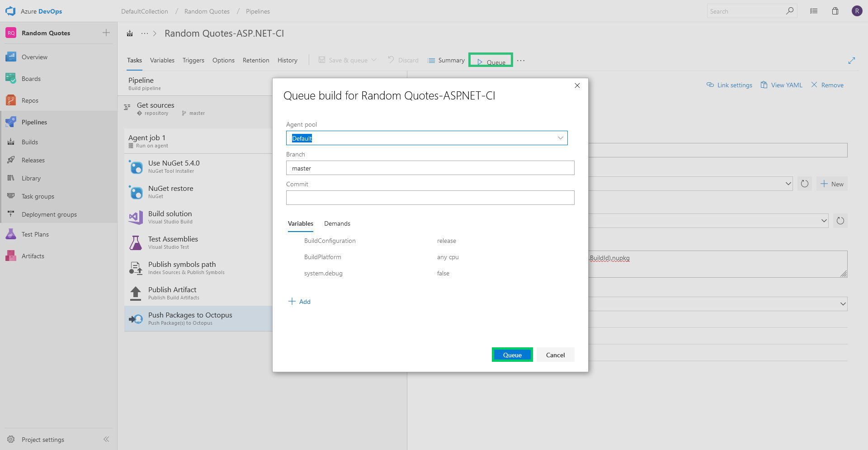Select the Publish symbols path task
868x450 pixels.
click(x=198, y=268)
